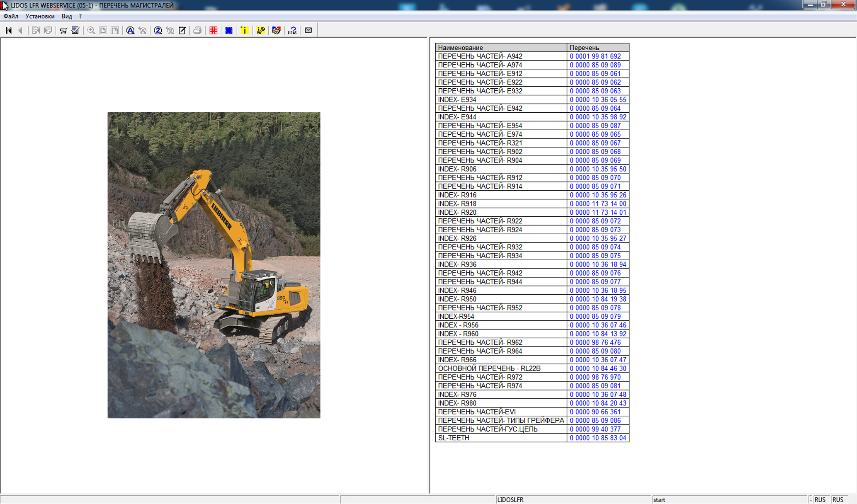Screen dimensions: 857x504
Task: Open the notepad edit icon
Action: (x=182, y=30)
